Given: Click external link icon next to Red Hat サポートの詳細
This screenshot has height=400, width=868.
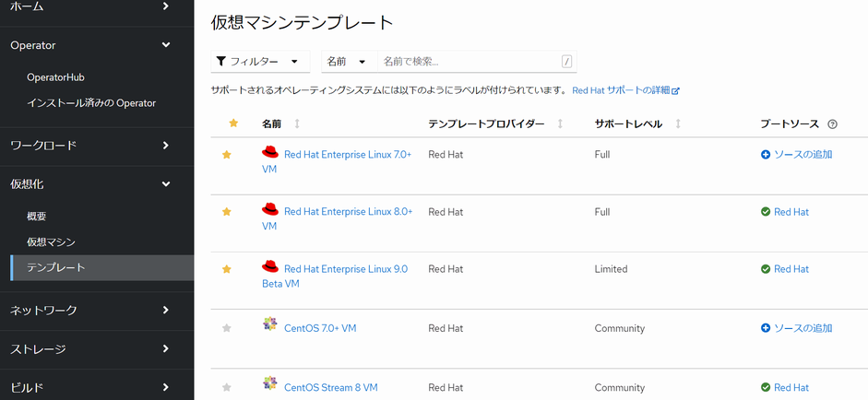Looking at the screenshot, I should [675, 90].
